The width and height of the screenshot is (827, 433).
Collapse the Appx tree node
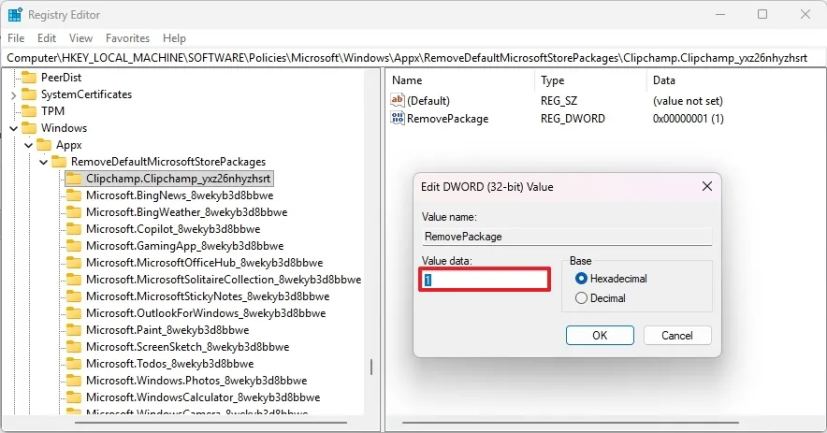coord(29,145)
